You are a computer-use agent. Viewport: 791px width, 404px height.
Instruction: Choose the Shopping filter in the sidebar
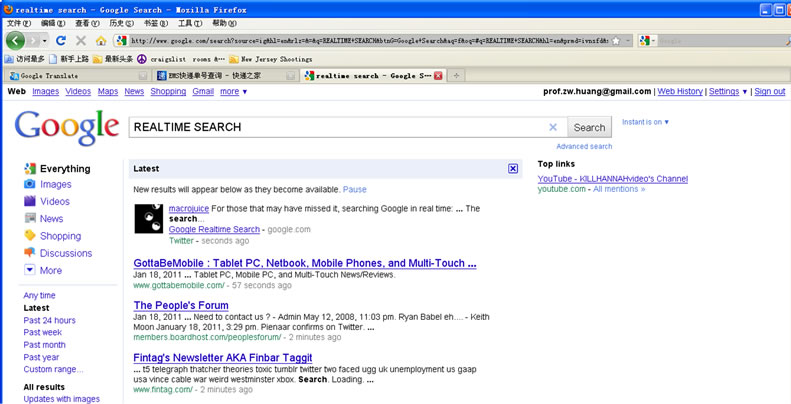tap(60, 236)
